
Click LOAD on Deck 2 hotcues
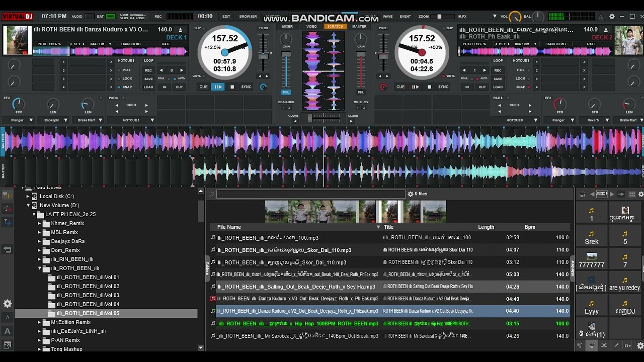point(498,87)
